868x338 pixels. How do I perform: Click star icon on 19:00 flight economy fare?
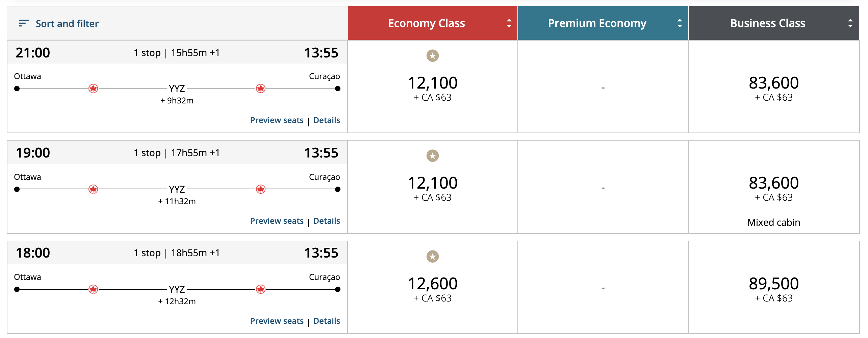(x=432, y=156)
